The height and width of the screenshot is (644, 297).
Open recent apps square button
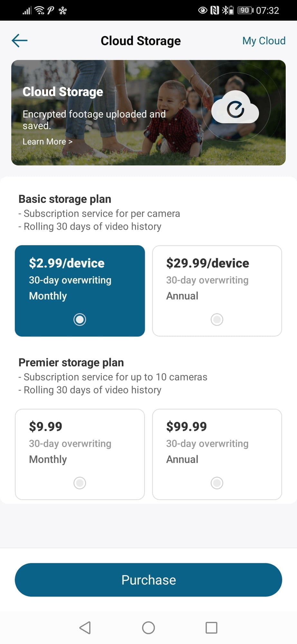[211, 628]
